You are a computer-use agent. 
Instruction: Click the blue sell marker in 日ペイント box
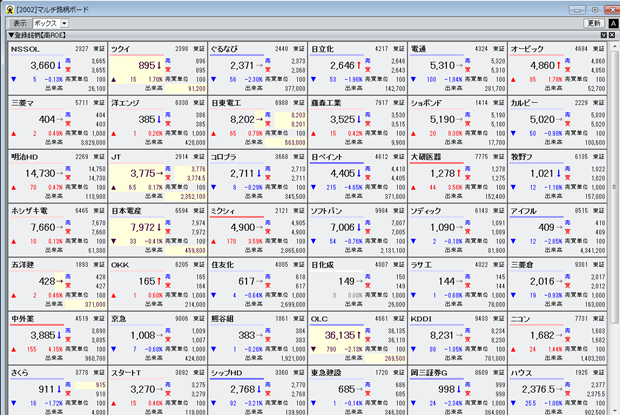click(368, 169)
